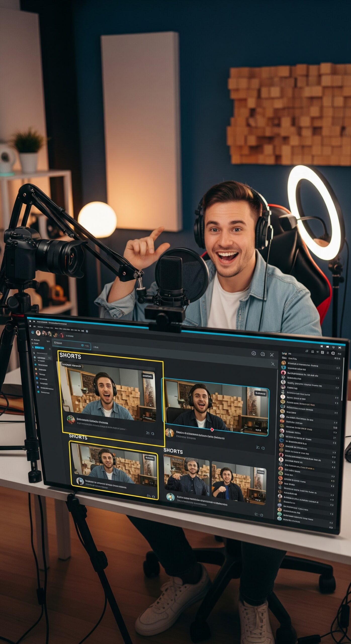Viewport: 351px width, 644px height.
Task: Click the corner badge on the blue-framed thumbnail
Action: (260, 393)
